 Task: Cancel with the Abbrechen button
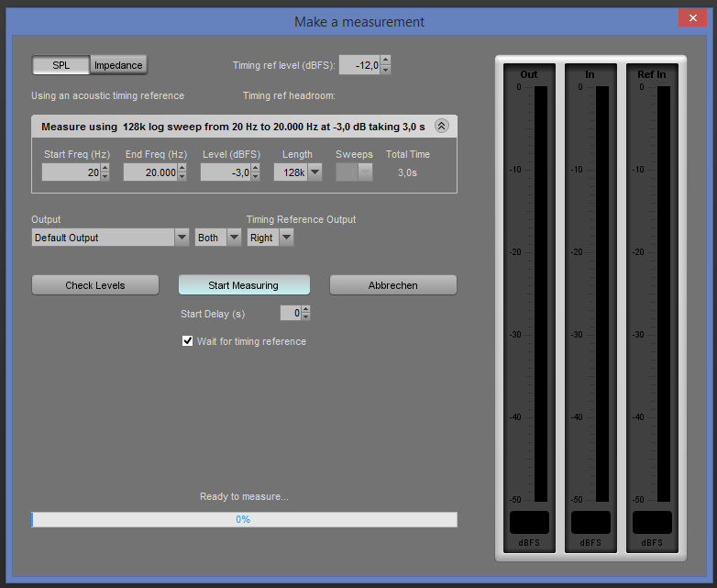pyautogui.click(x=392, y=285)
